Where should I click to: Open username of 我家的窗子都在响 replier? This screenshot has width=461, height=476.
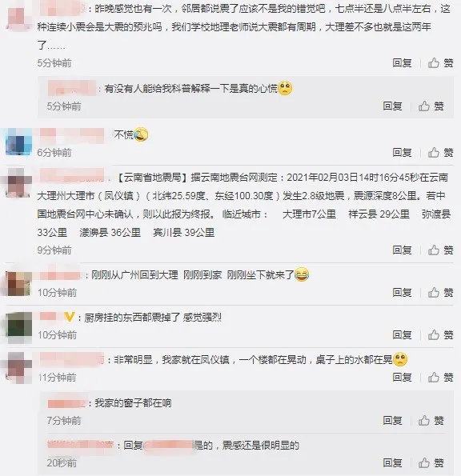pos(67,403)
